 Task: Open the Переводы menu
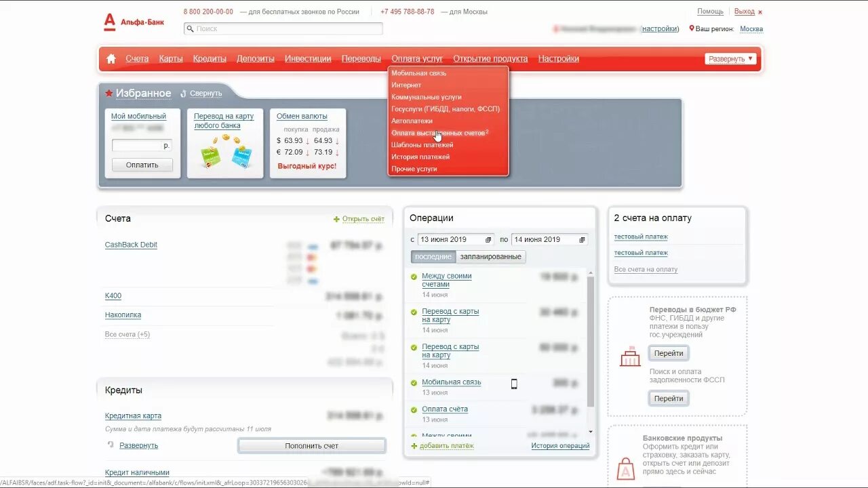coord(361,59)
